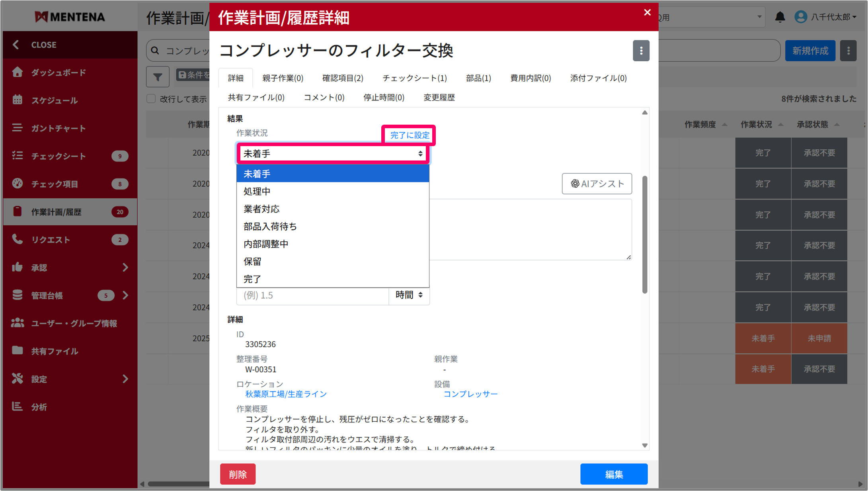Click the '完了に設定' link
Viewport: 868px width, 491px height.
coord(410,135)
